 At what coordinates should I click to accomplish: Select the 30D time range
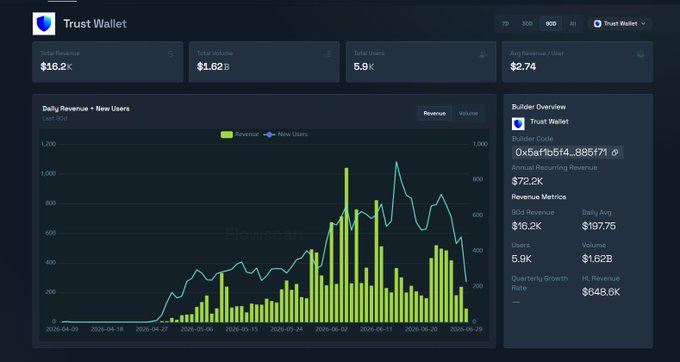[x=527, y=24]
